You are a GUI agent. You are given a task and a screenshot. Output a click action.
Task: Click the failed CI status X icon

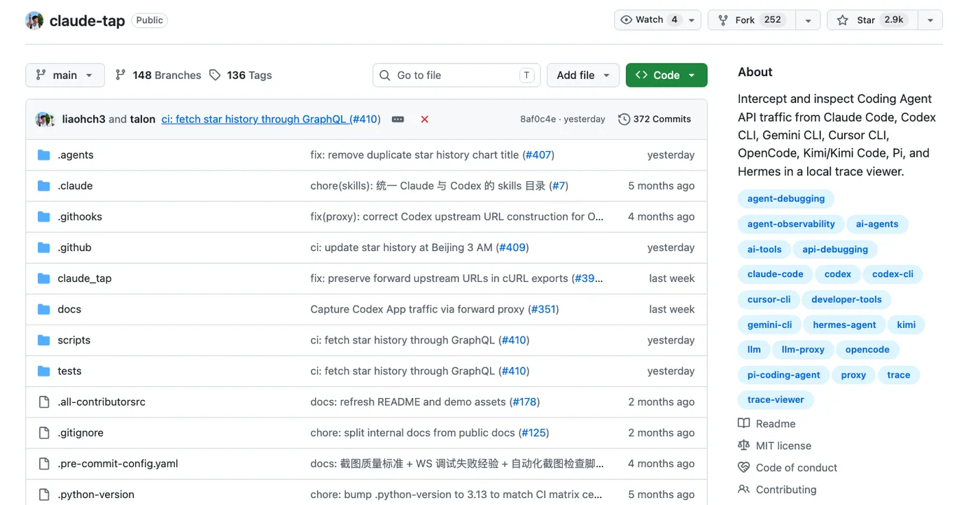[x=424, y=119]
